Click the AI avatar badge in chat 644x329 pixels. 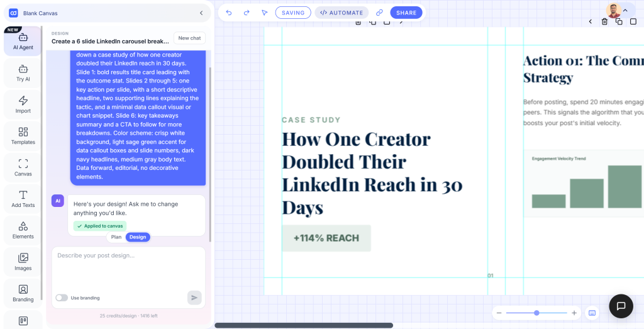[x=57, y=201]
